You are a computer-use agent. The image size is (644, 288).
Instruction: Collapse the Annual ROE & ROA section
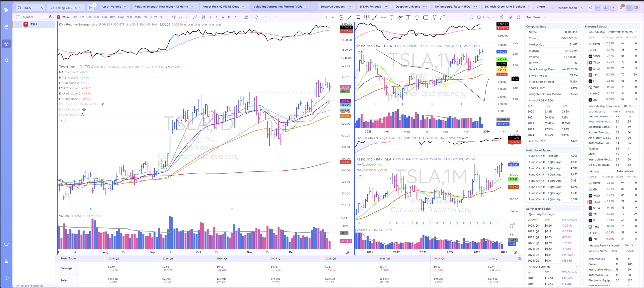576,100
